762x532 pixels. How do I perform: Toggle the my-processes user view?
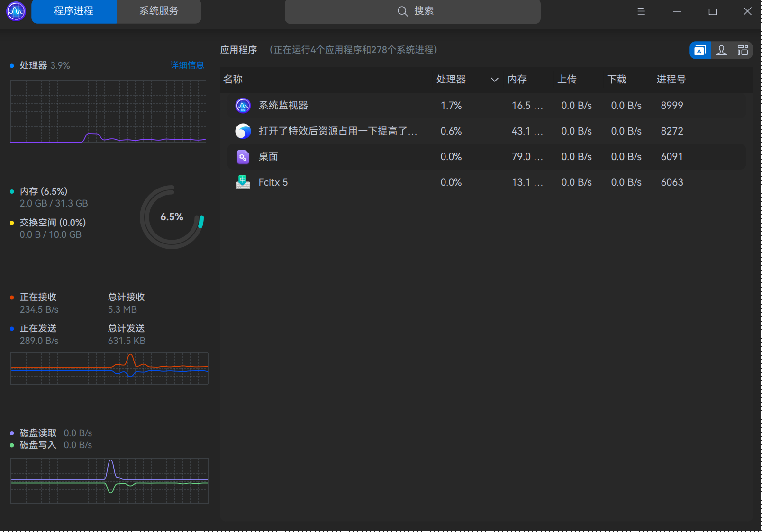click(721, 50)
